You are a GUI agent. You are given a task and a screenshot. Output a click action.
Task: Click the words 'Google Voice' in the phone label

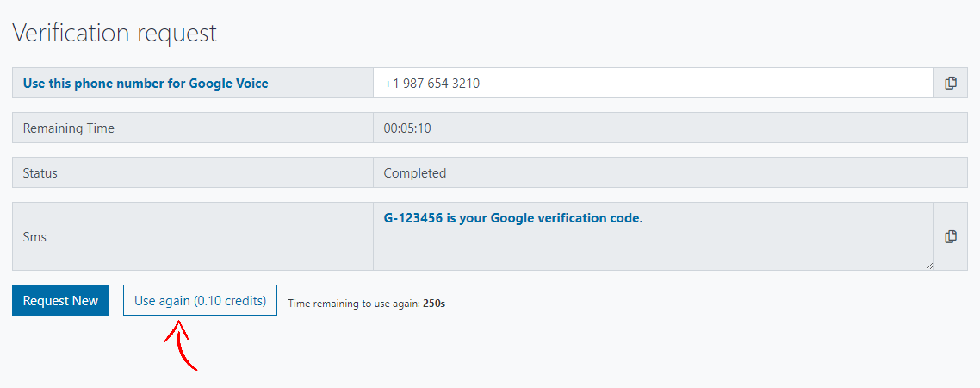click(228, 84)
